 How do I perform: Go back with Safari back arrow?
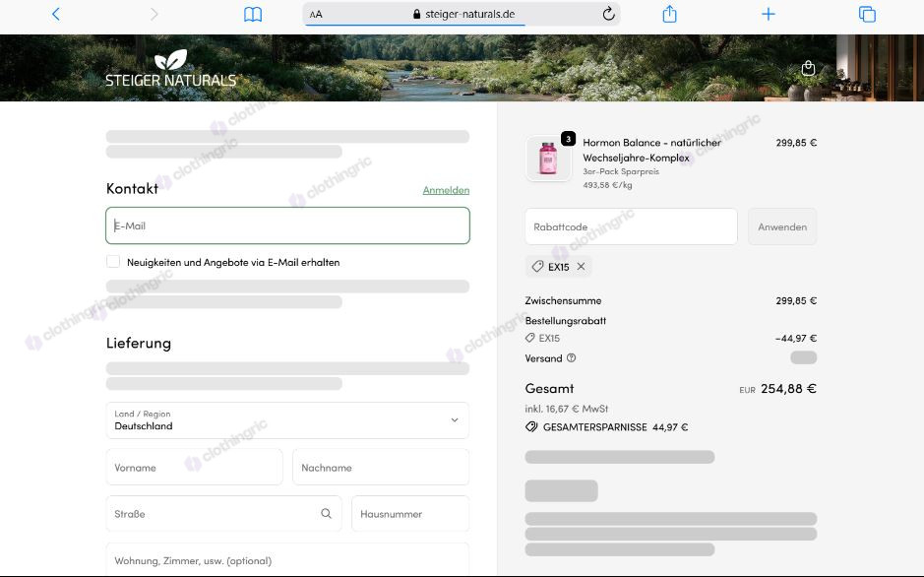[56, 14]
